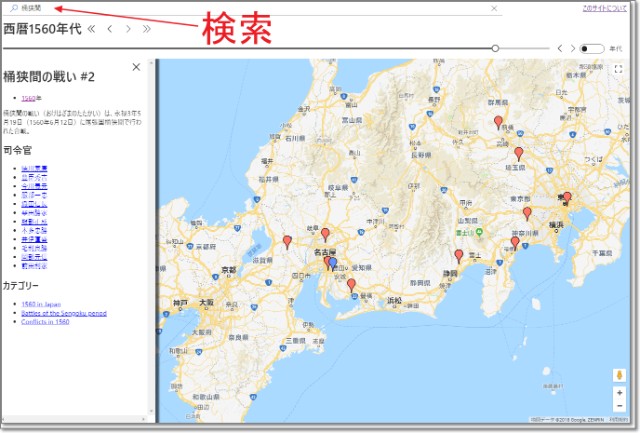This screenshot has width=640, height=433.
Task: Click the timeline slider handle
Action: coord(495,48)
